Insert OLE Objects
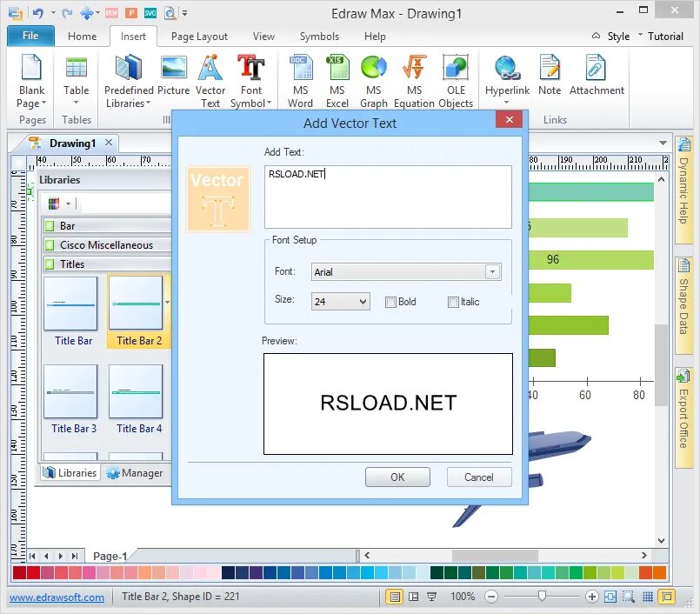The image size is (700, 614). point(456,80)
